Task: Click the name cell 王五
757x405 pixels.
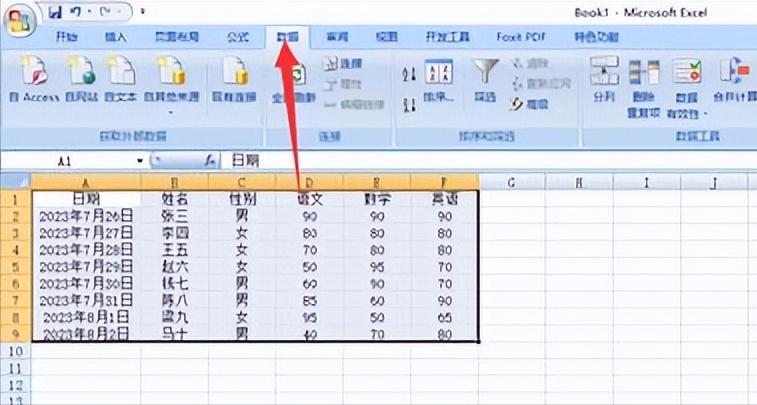Action: coord(174,250)
